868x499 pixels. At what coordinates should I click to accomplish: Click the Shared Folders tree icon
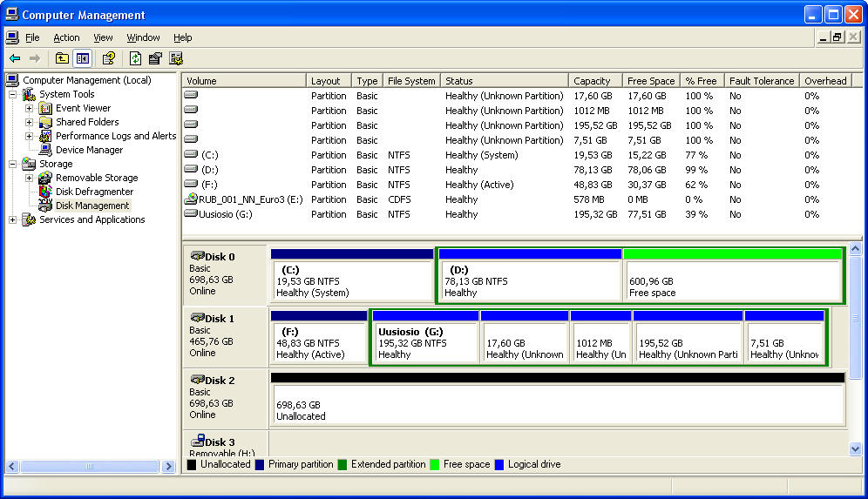(46, 122)
